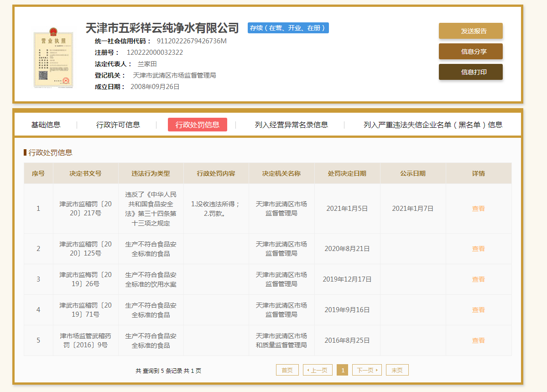Click penalty content 1.没收违法所得；2.罚款。

[x=216, y=209]
